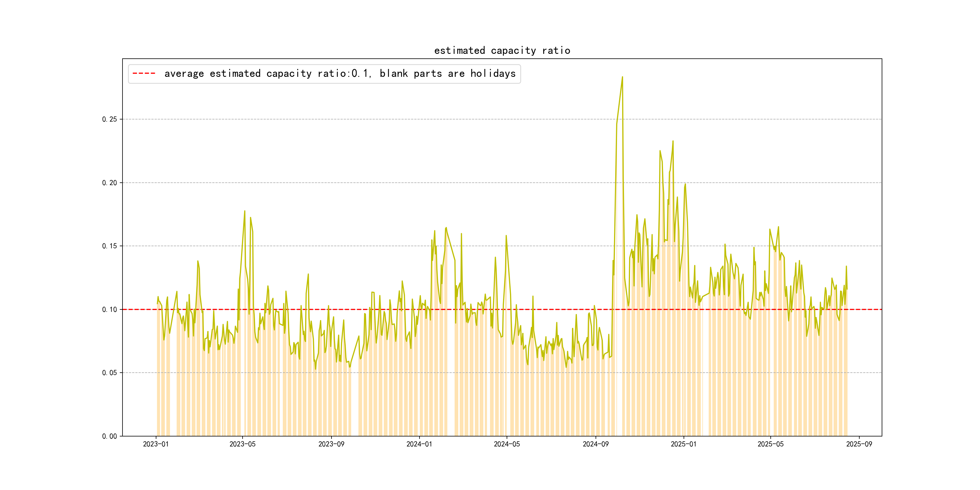Screen dimensions: 980x490
Task: Click the 2025-05 x-axis label
Action: (x=770, y=444)
